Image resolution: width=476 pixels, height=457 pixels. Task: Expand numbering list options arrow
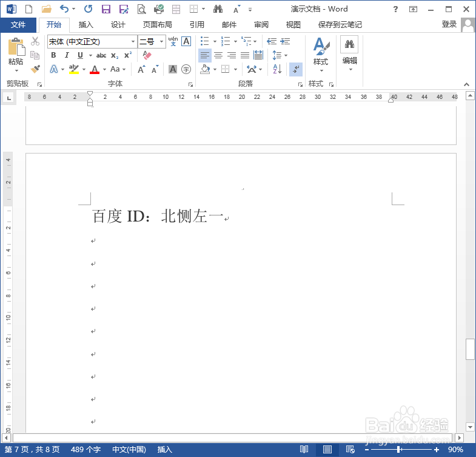[235, 41]
